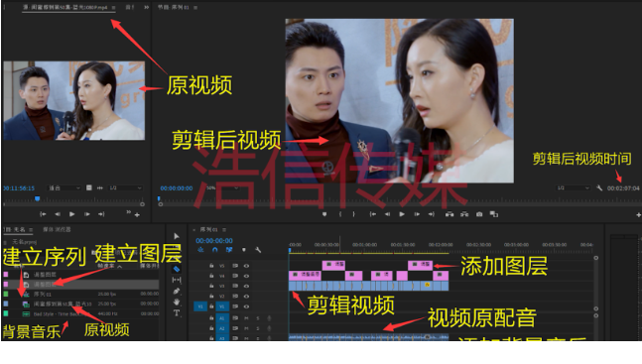Click timeline timecode 00:00:00:00 field
The width and height of the screenshot is (642, 364).
[x=214, y=241]
